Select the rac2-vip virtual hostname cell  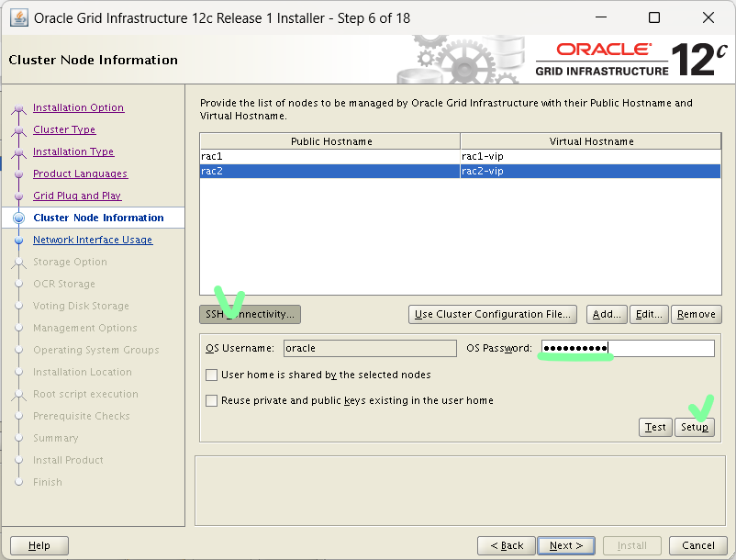pyautogui.click(x=590, y=171)
